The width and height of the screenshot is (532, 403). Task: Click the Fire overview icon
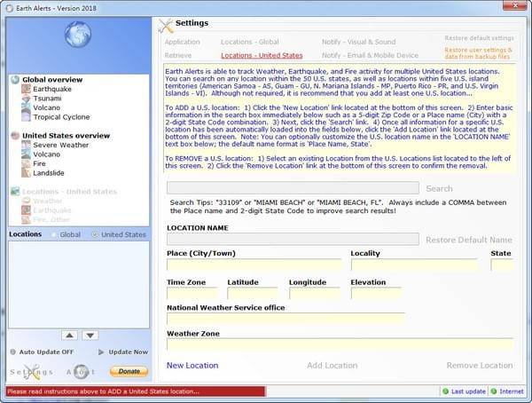click(x=26, y=163)
